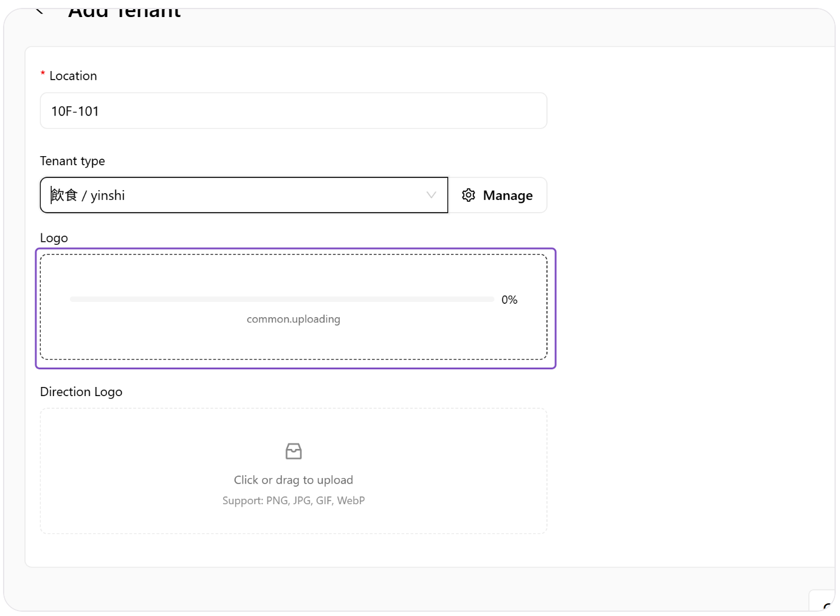Screen dimensions: 840x616
Task: Click the "Location" field label
Action: pyautogui.click(x=73, y=76)
